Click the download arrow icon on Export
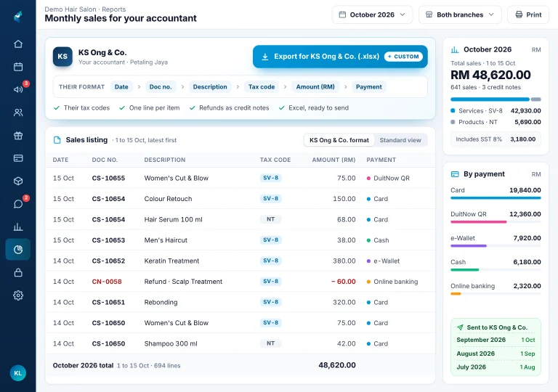The image size is (558, 392). [265, 57]
